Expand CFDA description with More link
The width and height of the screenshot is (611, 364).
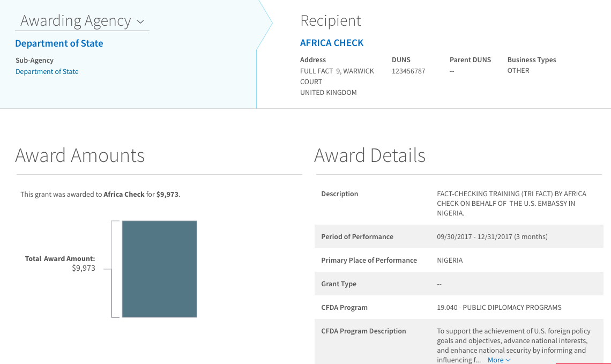click(x=499, y=360)
